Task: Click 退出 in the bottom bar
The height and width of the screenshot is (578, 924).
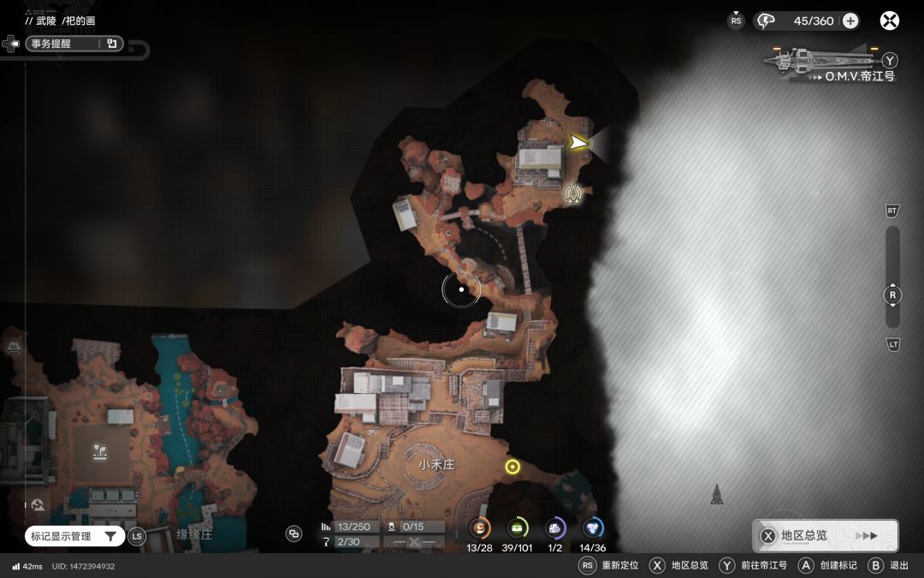Action: tap(899, 565)
